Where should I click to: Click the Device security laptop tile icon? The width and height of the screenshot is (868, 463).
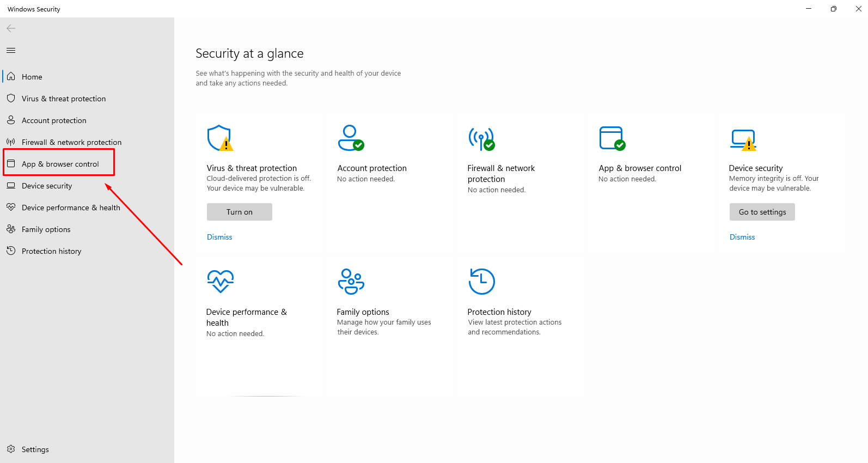click(x=743, y=139)
